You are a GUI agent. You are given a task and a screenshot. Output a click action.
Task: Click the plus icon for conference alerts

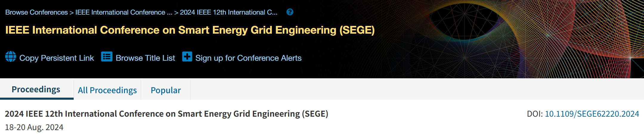[187, 57]
